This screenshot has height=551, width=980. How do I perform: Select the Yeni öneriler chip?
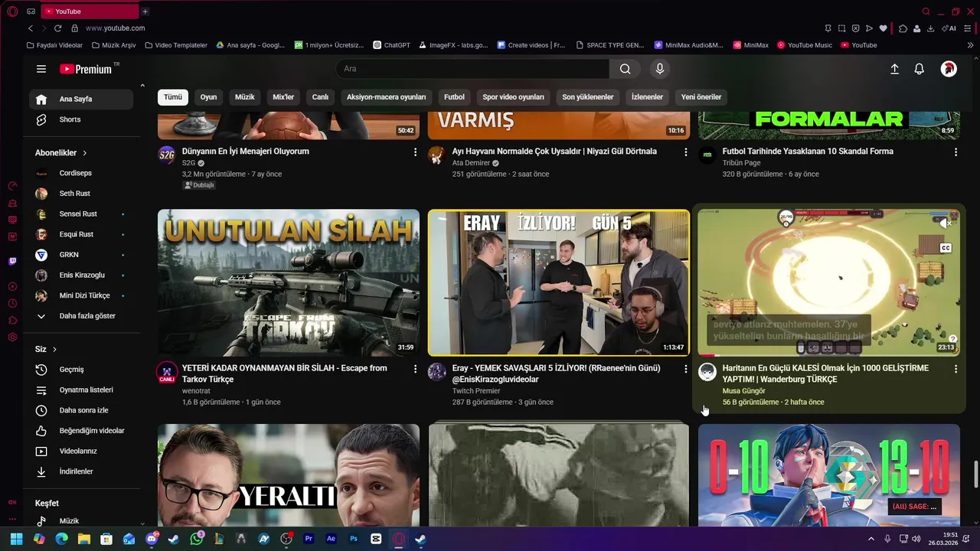[x=701, y=97]
